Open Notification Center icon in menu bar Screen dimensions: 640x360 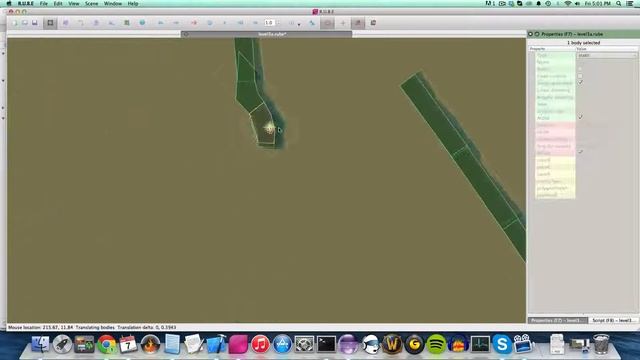[x=630, y=3]
